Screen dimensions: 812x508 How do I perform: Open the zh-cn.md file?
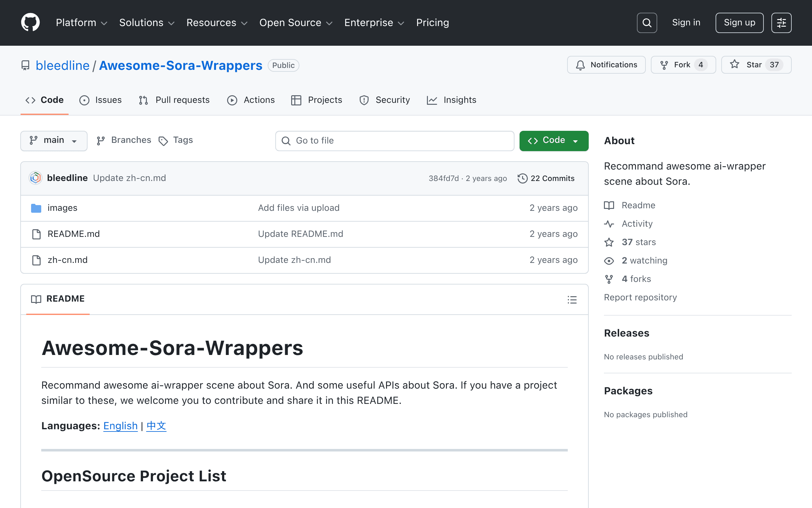tap(68, 260)
